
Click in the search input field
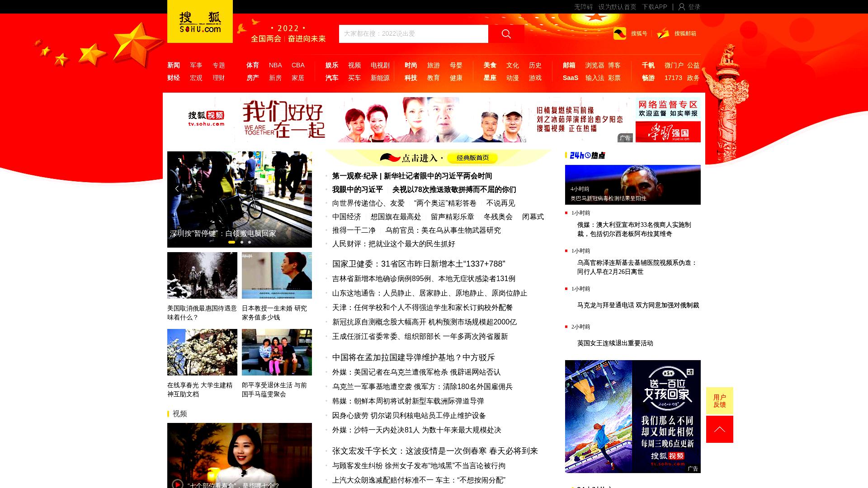coord(414,34)
